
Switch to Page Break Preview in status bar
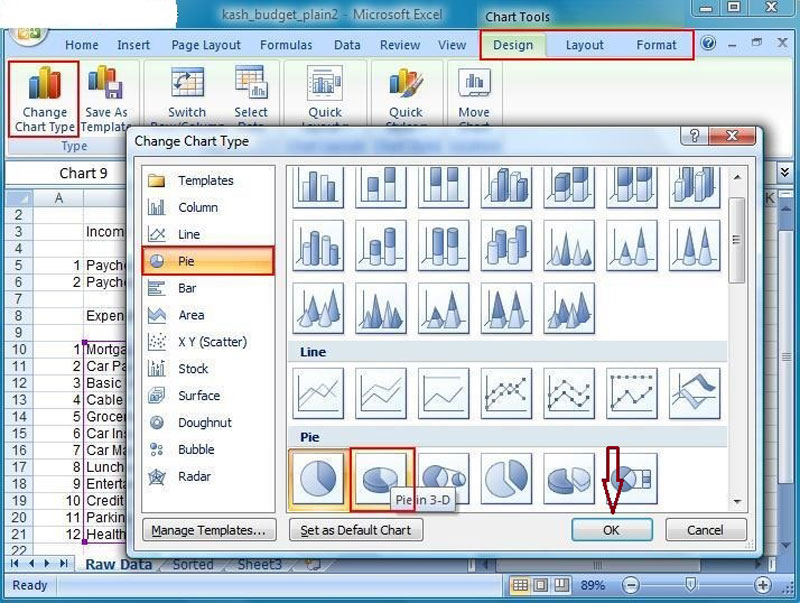coord(562,585)
